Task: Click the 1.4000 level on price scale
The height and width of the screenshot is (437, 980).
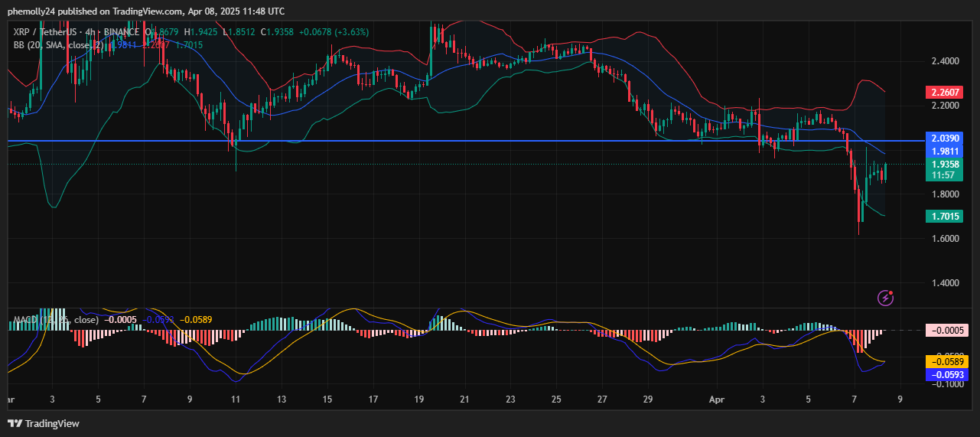Action: 947,283
